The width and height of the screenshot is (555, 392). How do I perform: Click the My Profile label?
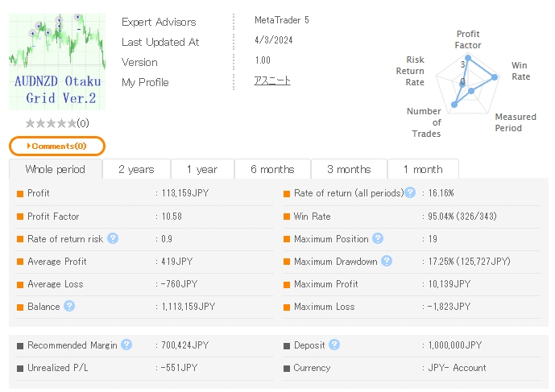(145, 82)
